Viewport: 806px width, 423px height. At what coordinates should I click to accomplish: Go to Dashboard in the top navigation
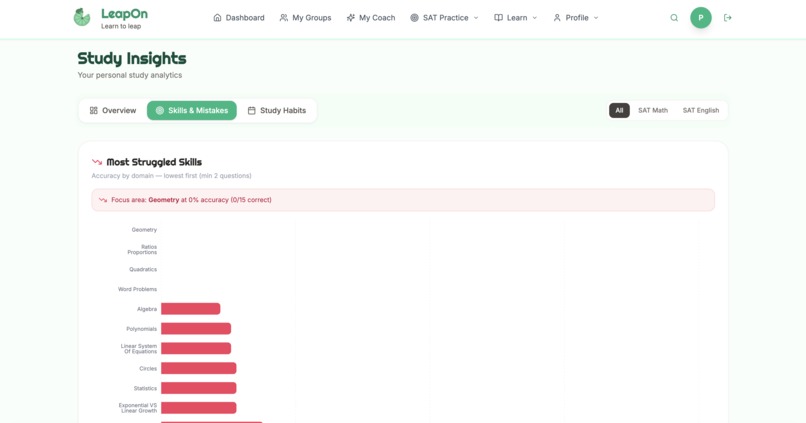point(239,17)
